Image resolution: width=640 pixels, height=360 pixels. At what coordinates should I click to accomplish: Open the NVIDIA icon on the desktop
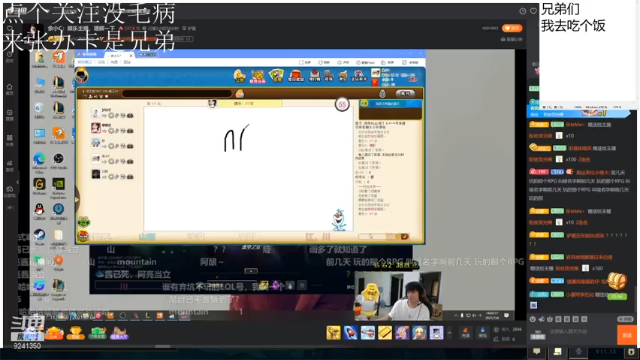58,184
